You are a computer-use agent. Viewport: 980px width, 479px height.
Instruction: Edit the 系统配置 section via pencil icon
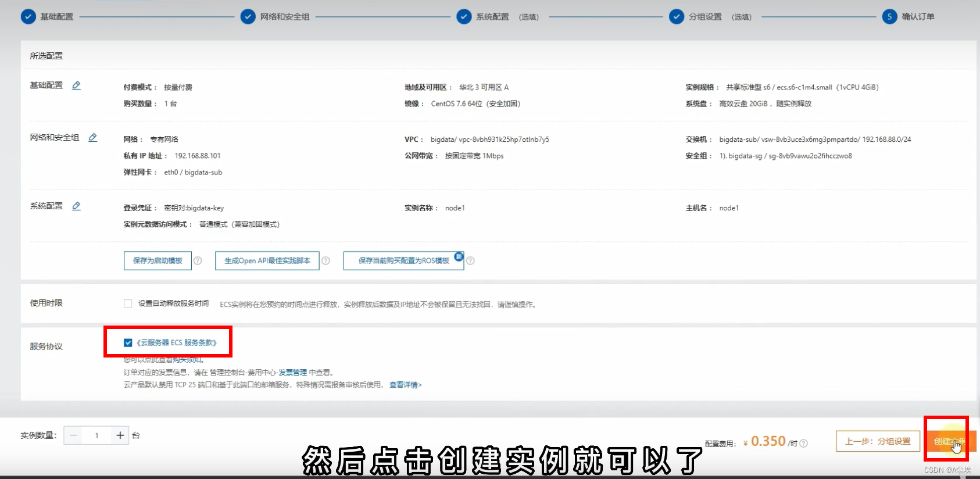76,206
